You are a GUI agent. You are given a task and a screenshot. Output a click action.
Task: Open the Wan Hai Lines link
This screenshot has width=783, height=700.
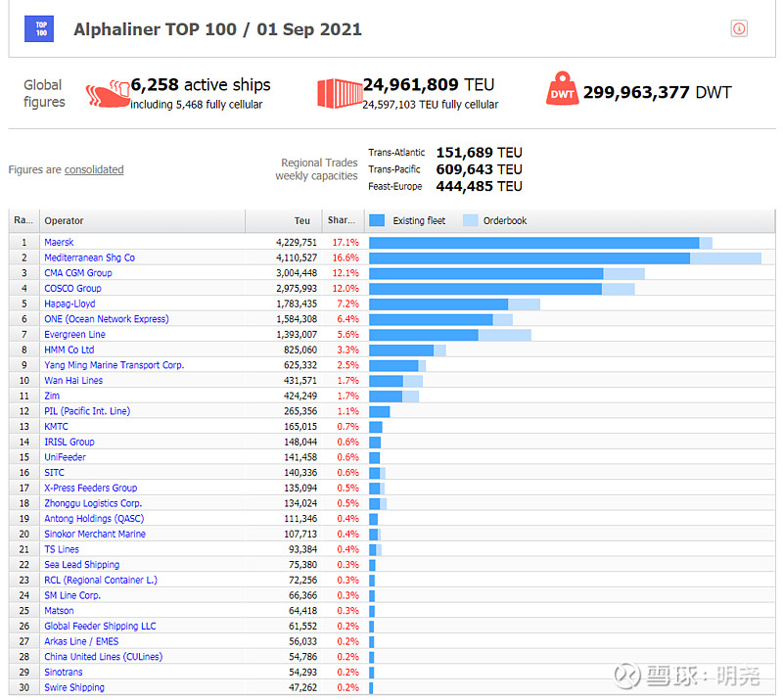73,381
